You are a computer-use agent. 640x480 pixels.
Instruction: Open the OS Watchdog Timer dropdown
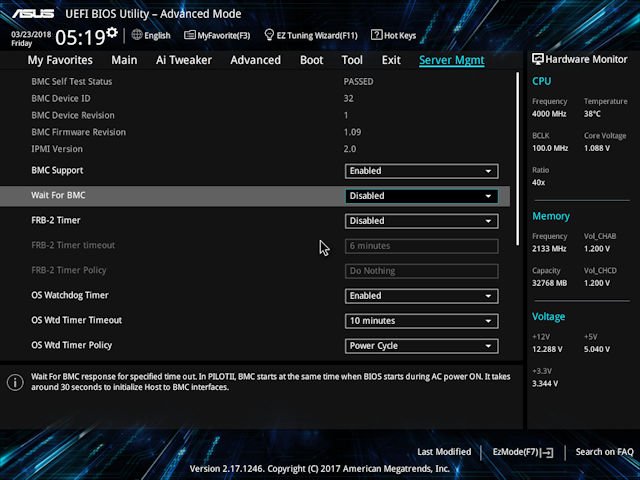(421, 296)
